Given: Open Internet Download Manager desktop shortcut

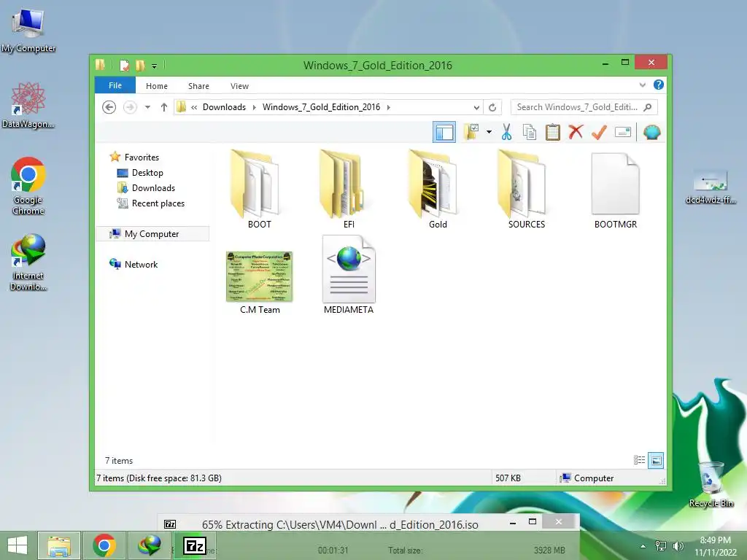Looking at the screenshot, I should 28,262.
